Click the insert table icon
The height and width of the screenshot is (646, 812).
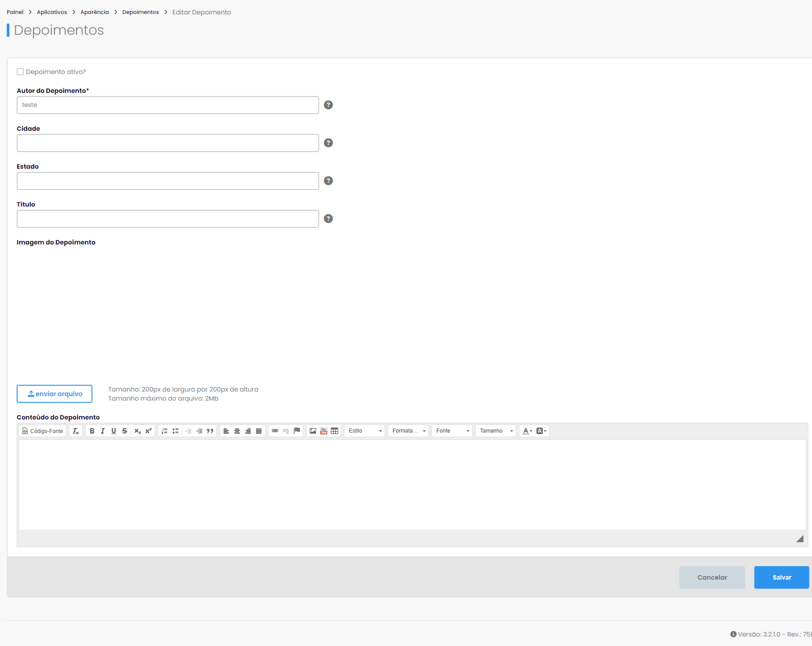pyautogui.click(x=335, y=431)
